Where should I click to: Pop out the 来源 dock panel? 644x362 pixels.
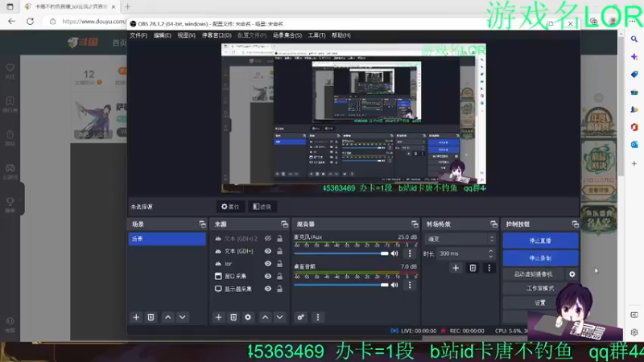coord(285,224)
